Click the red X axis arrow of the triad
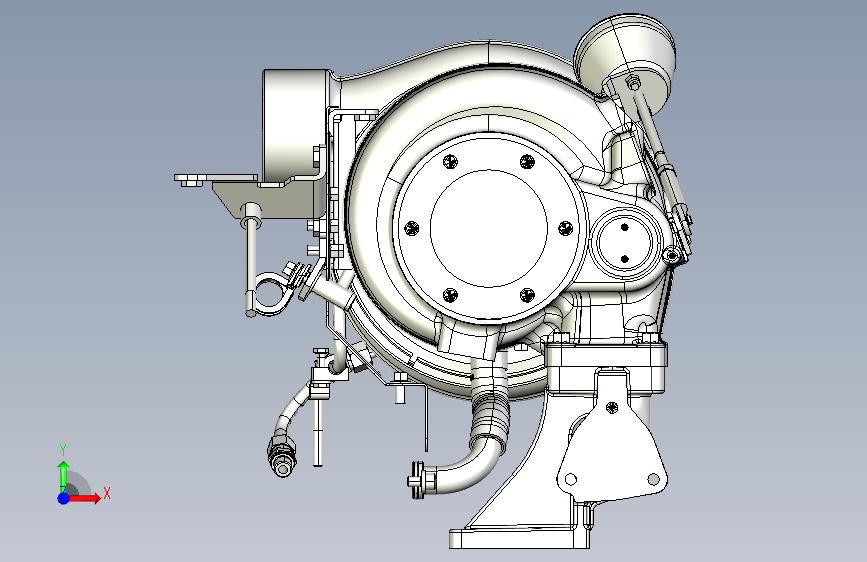 [86, 498]
